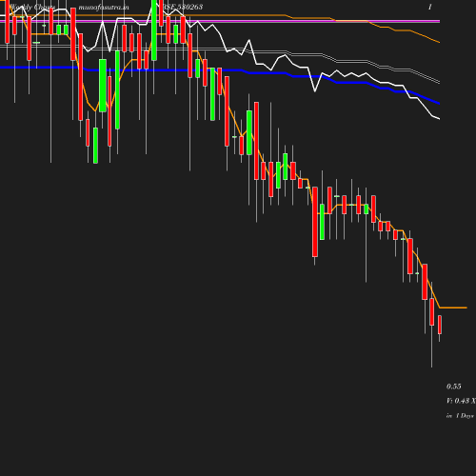Click the 'V: 0.43 X' volume text
Image resolution: width=476 pixels, height=476 pixels.
click(x=461, y=401)
